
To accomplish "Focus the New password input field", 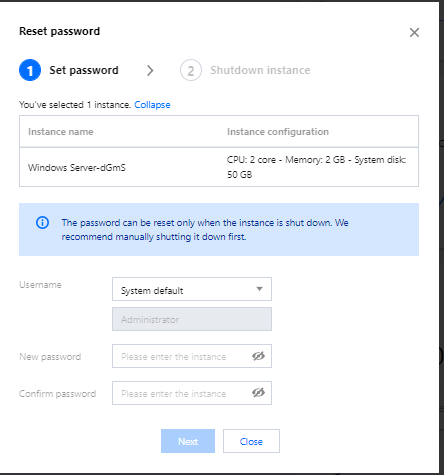I will point(192,356).
